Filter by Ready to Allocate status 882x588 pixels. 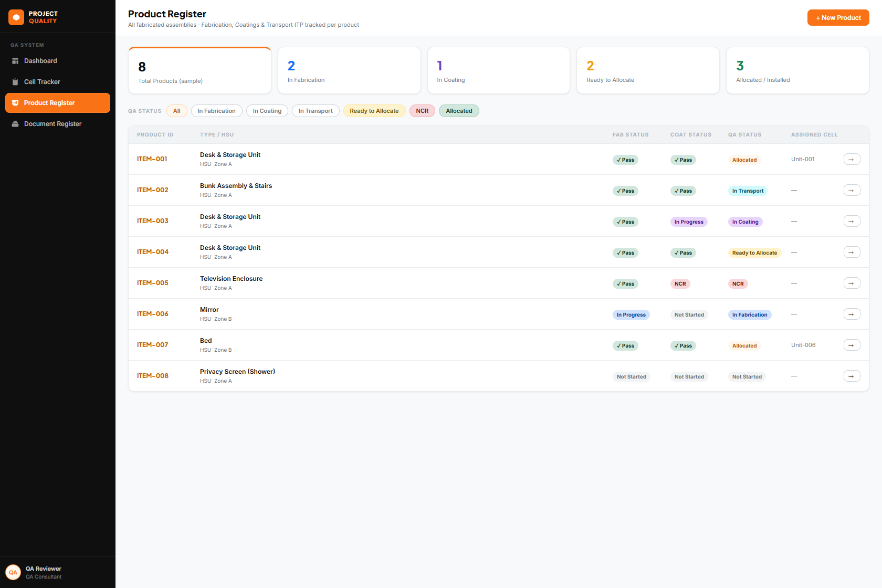point(374,111)
